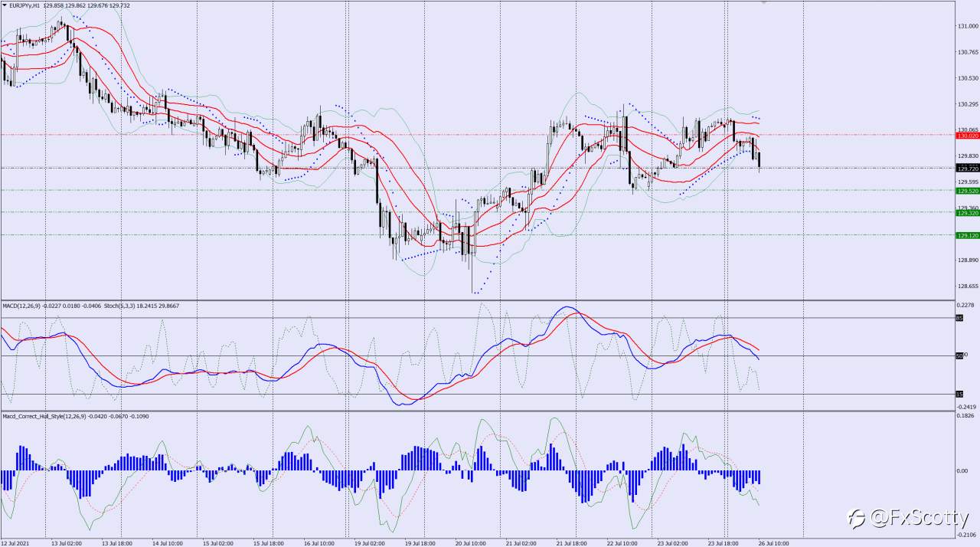Click the 14 Jul 10:00 time label
The height and width of the screenshot is (547, 980).
[168, 542]
